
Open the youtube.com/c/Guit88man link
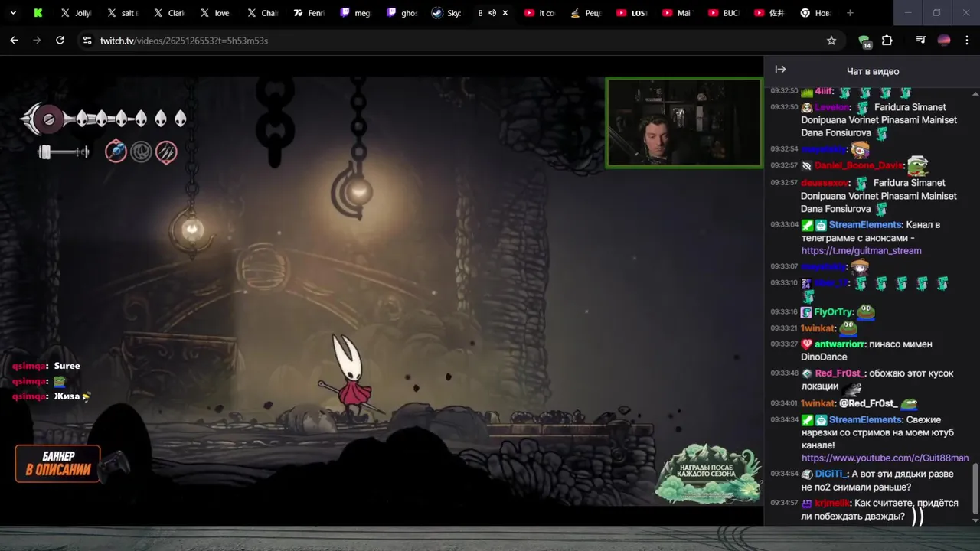[885, 458]
